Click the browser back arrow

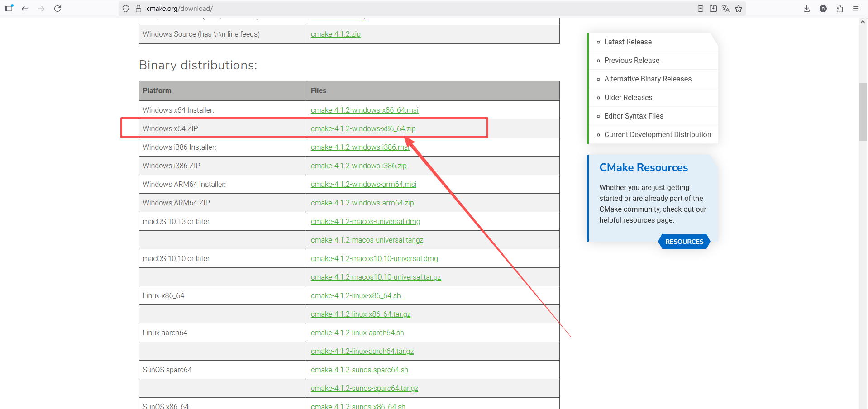click(x=25, y=9)
